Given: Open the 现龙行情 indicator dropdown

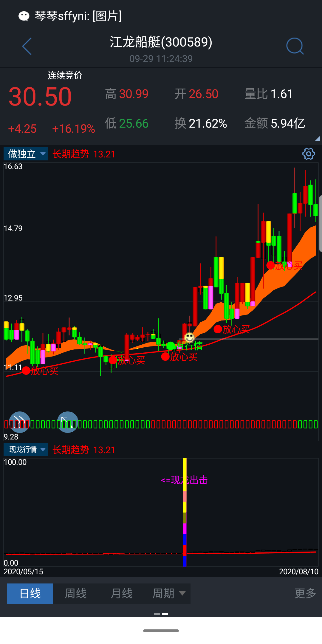Looking at the screenshot, I should (x=26, y=449).
